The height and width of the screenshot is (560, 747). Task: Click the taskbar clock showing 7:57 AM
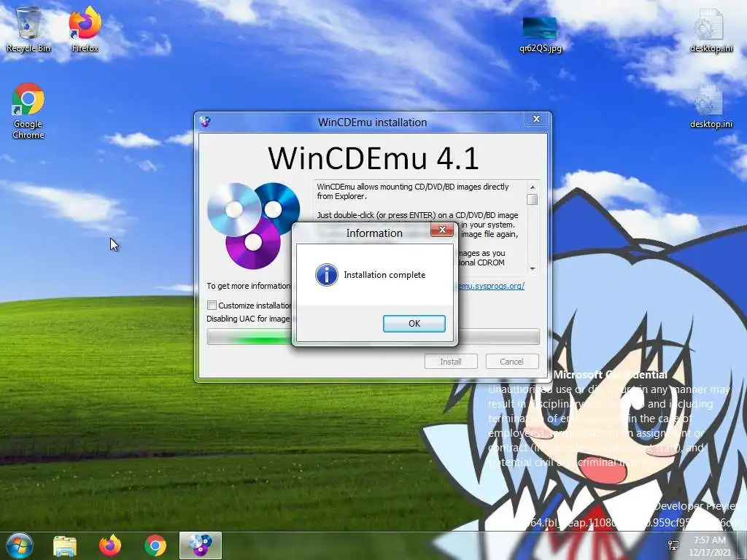point(709,545)
